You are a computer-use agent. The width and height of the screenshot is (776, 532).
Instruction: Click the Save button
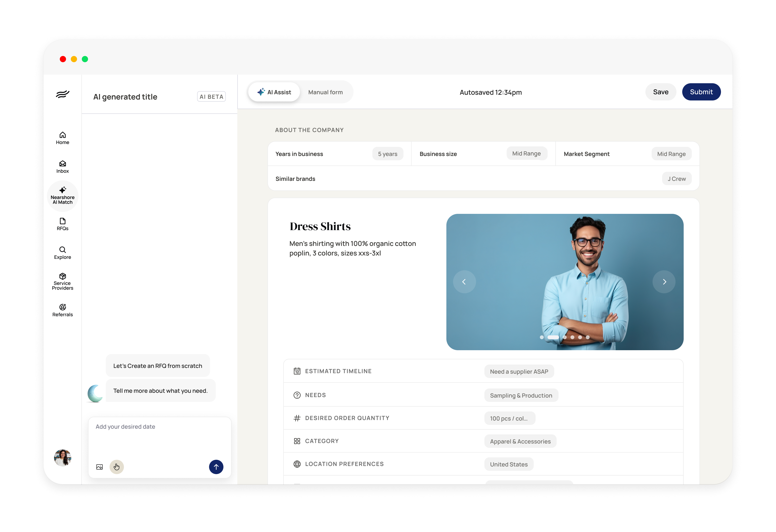[x=660, y=92]
